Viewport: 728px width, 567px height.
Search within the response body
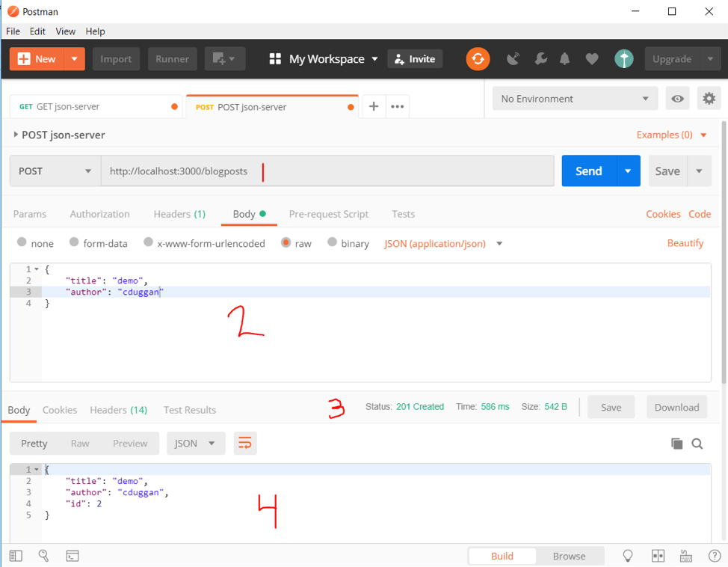point(697,444)
